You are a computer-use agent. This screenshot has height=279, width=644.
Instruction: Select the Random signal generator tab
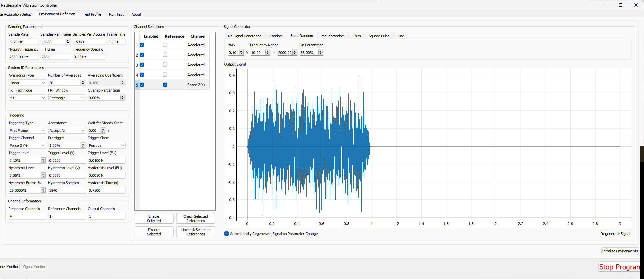pos(276,36)
